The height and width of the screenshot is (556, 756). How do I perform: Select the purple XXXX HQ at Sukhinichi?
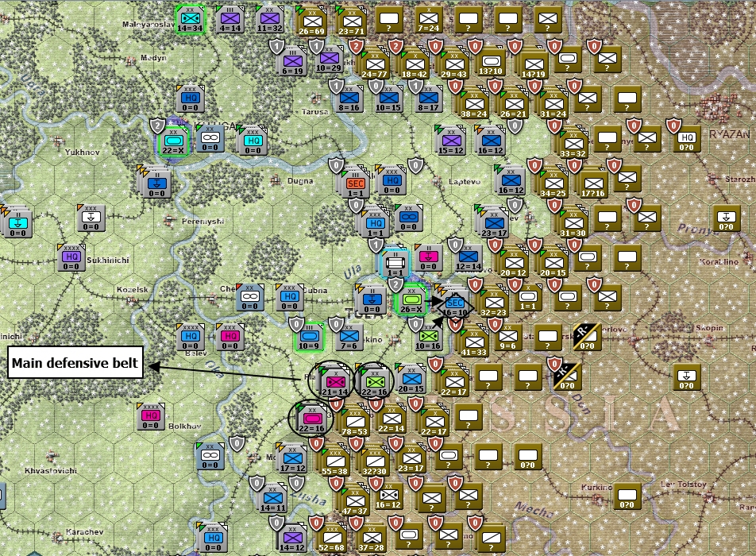pyautogui.click(x=71, y=257)
